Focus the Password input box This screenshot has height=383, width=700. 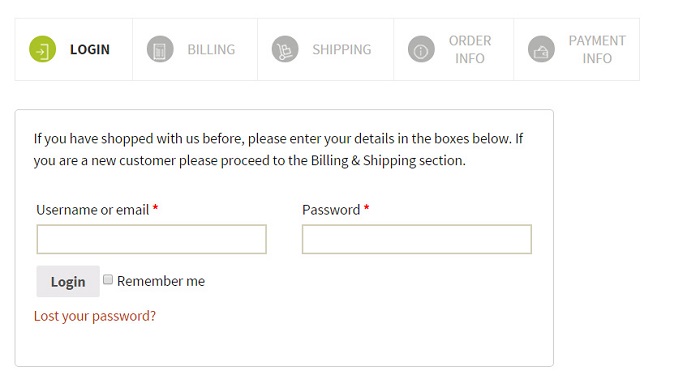(417, 239)
